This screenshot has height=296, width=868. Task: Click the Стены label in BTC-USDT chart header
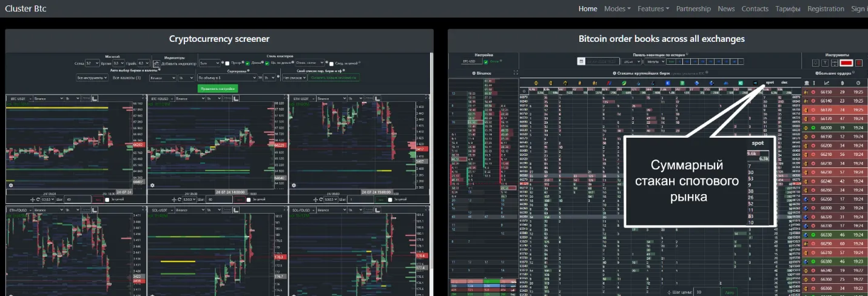pyautogui.click(x=86, y=98)
